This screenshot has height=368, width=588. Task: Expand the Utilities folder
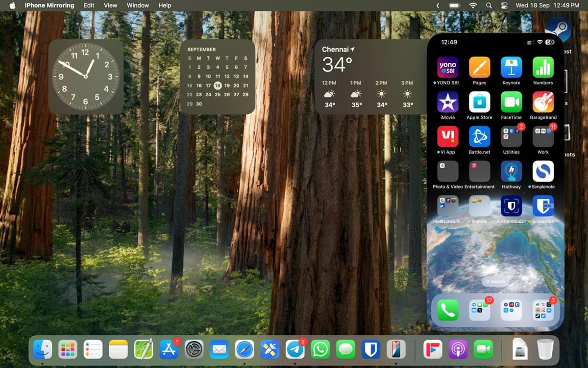coord(511,137)
